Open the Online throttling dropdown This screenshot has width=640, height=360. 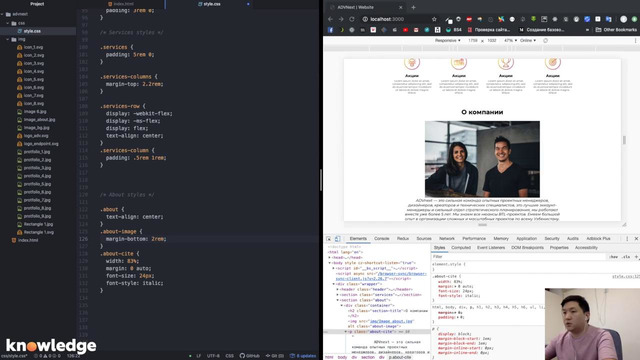coord(528,40)
